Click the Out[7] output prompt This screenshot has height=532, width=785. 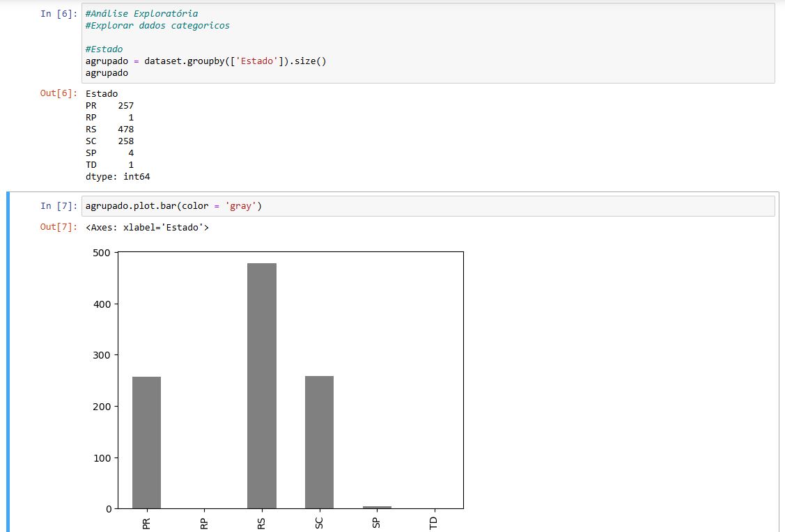(59, 227)
